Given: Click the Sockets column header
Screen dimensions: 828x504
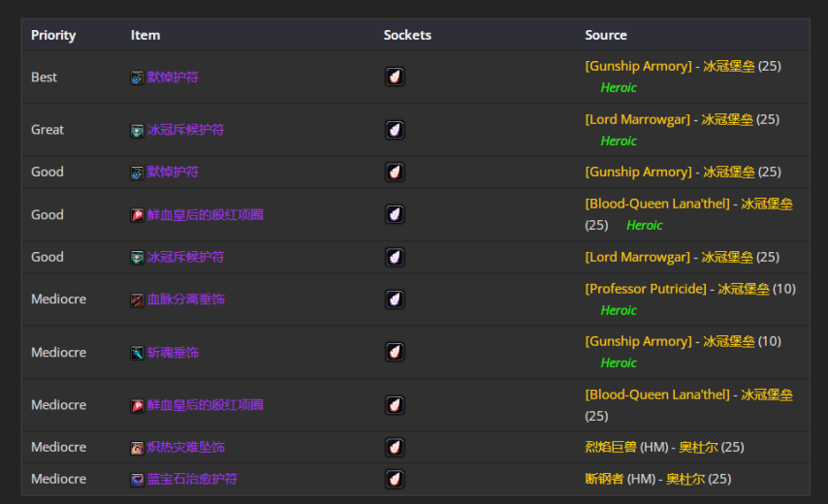Looking at the screenshot, I should pos(407,35).
